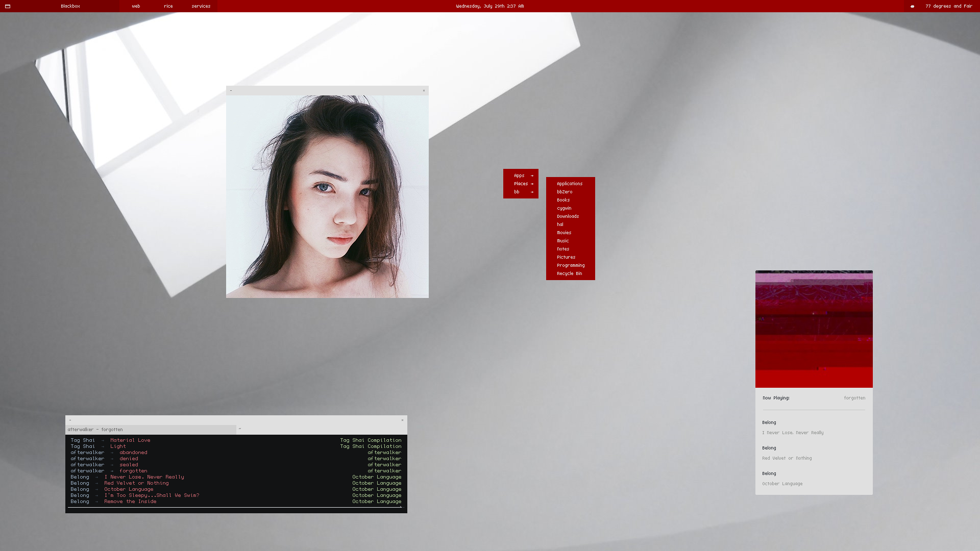Click the Blackbox label in the top bar

click(70, 6)
